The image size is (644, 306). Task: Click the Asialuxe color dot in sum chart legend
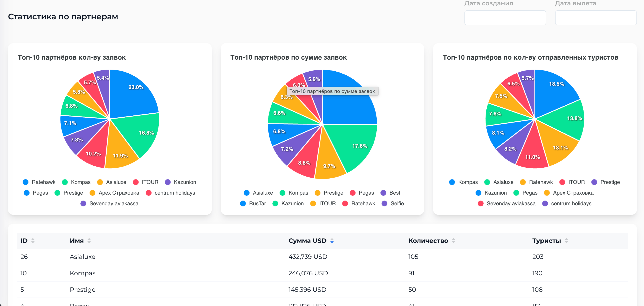pyautogui.click(x=246, y=193)
